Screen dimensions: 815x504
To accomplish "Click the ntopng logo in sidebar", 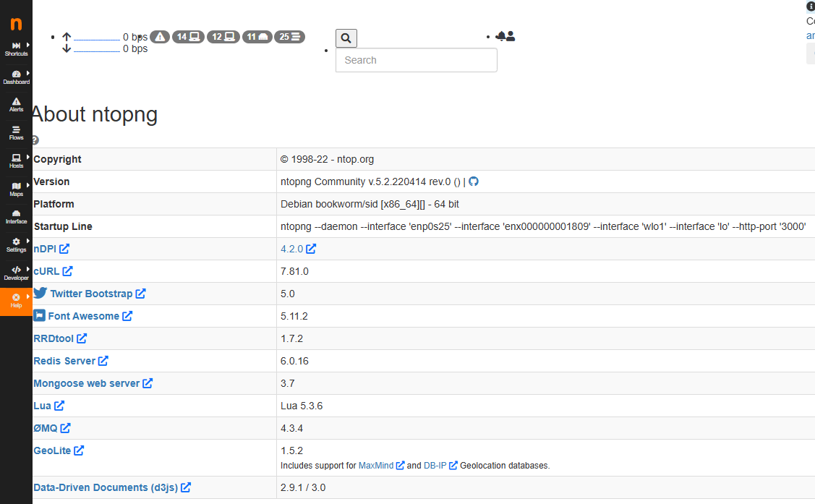I will click(x=16, y=24).
